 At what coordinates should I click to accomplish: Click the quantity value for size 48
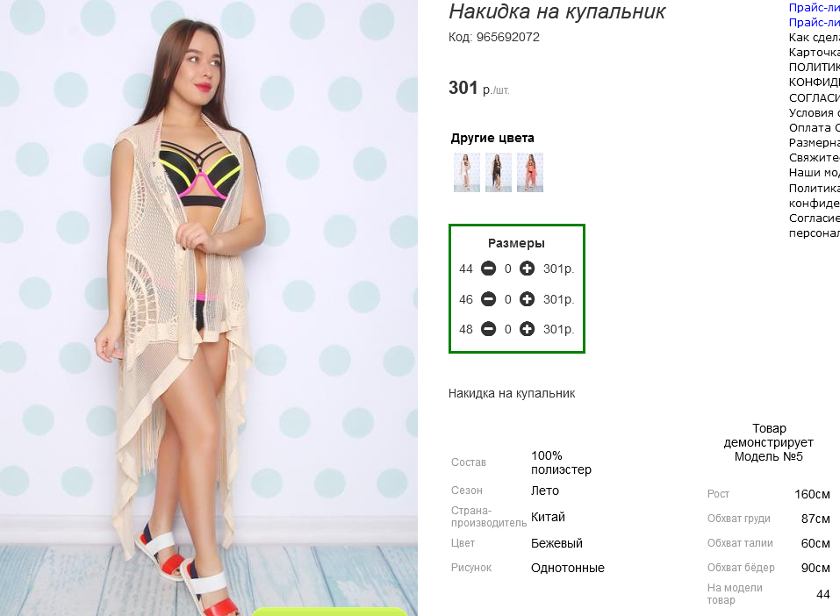tap(507, 329)
